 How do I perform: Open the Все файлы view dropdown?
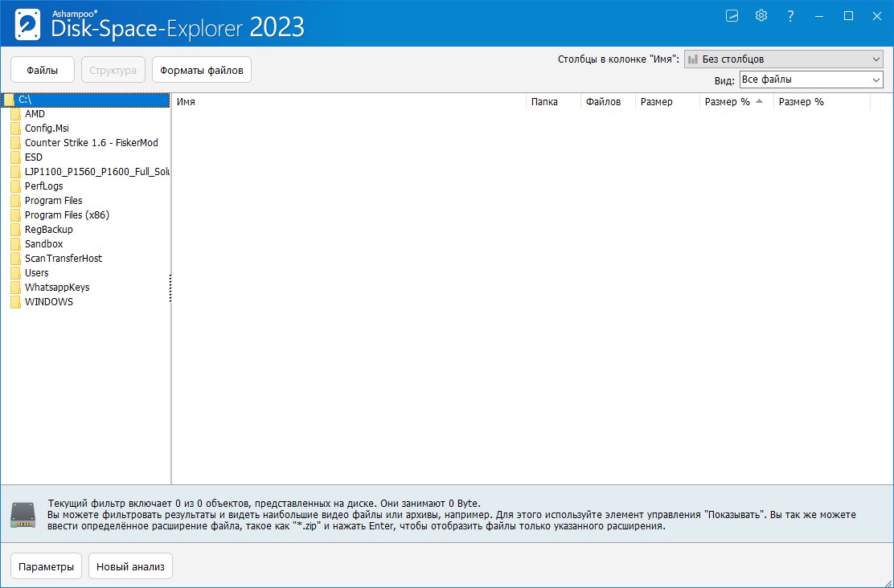(810, 80)
